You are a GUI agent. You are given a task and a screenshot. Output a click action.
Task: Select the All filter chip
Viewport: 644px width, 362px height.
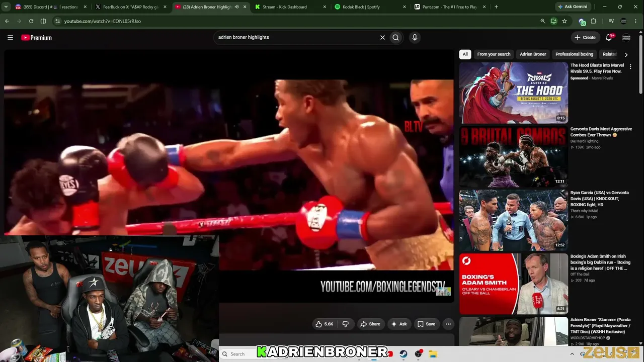(x=465, y=54)
